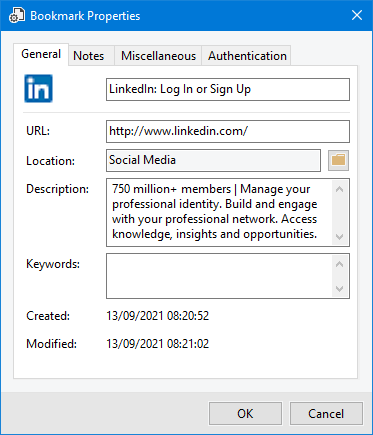Click the bookmark title field
The image size is (373, 435).
pyautogui.click(x=228, y=89)
